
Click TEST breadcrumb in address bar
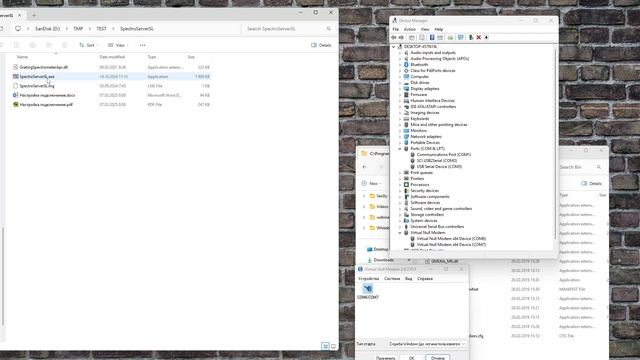tap(101, 29)
